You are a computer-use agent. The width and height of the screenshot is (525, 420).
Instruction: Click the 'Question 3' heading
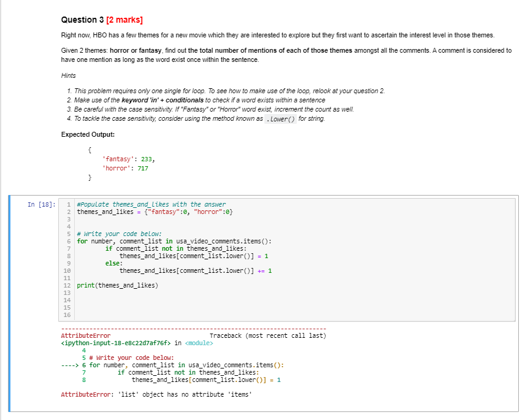82,20
